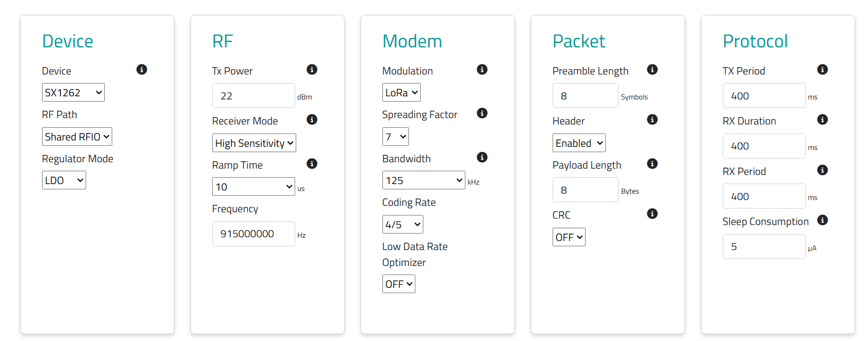Click the CRC info icon
868x341 pixels.
(652, 214)
